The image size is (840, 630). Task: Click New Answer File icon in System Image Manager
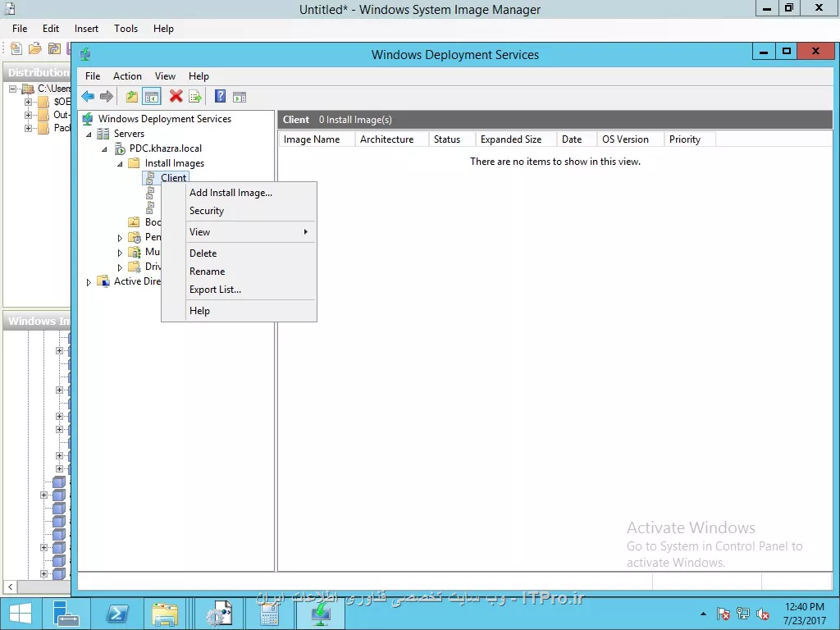(x=16, y=48)
